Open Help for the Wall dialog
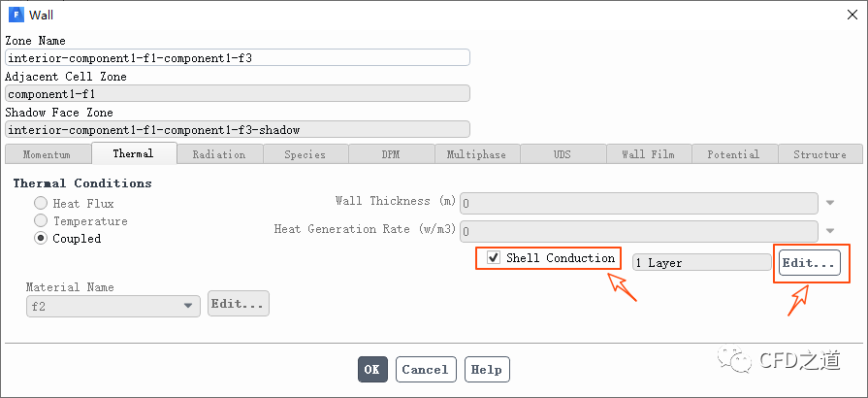Screen dimensions: 868x398 [x=487, y=370]
